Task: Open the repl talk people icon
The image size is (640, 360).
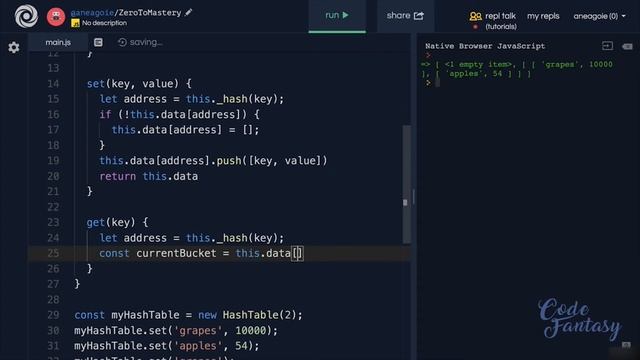Action: pos(475,16)
